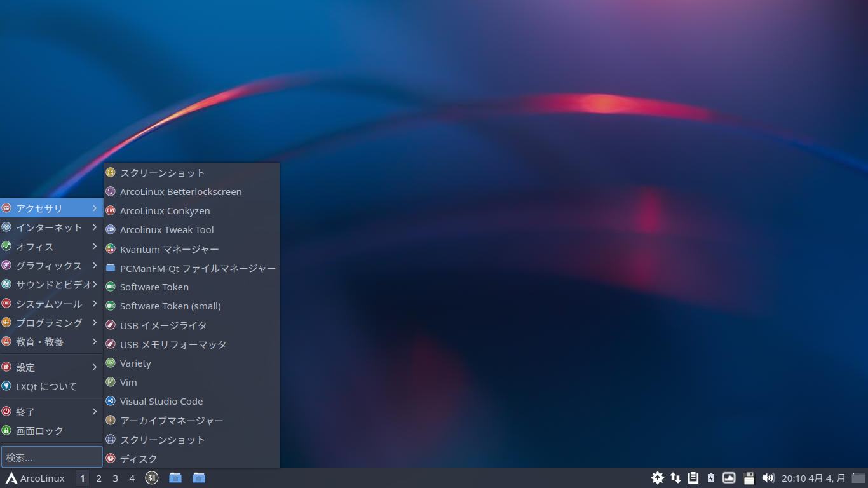Expand the プログラミング category arrow
Image resolution: width=868 pixels, height=488 pixels.
coord(95,322)
